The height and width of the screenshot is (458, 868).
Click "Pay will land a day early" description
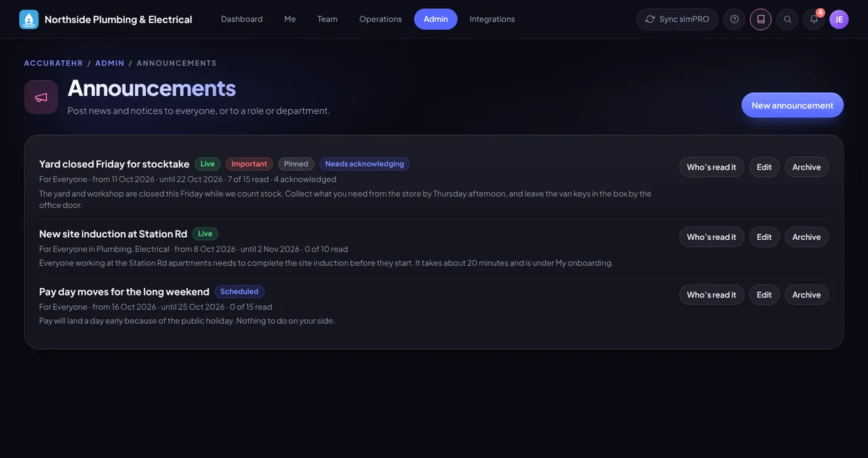(187, 321)
